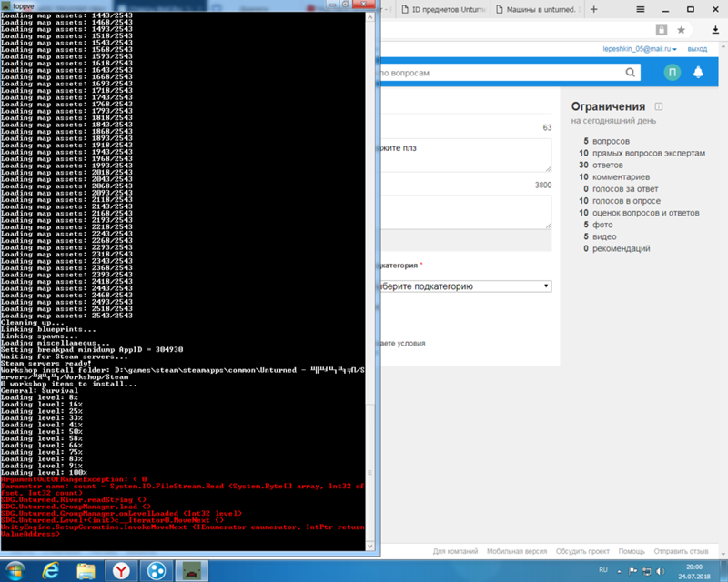Click the search magnifier icon
Image resolution: width=728 pixels, height=582 pixels.
click(x=630, y=73)
